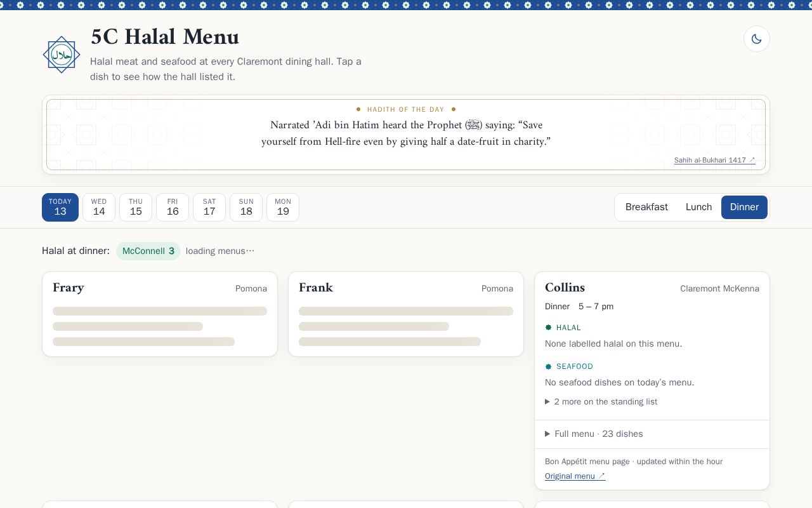Select Mon 19 date

[283, 207]
